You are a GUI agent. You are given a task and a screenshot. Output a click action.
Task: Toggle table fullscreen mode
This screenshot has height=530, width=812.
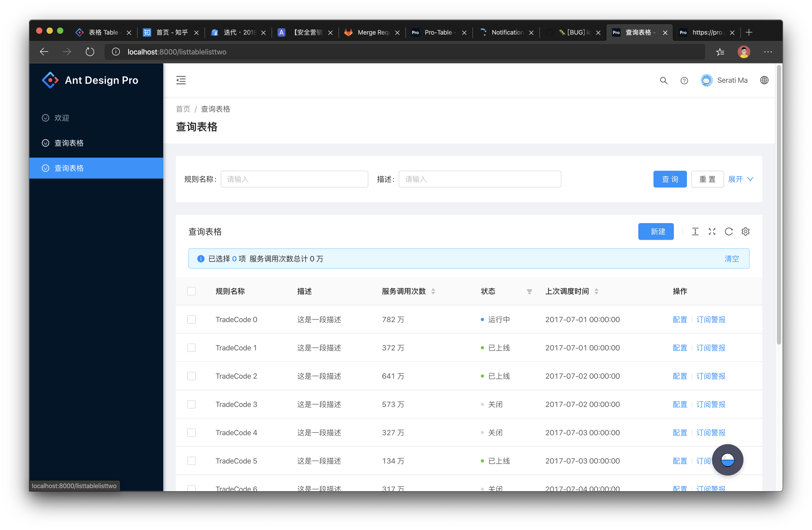pyautogui.click(x=712, y=231)
